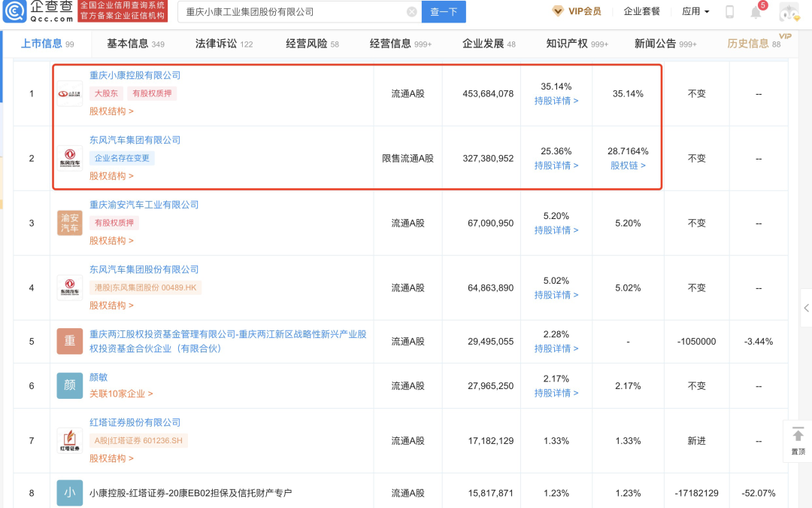The image size is (812, 508).
Task: Expand 关联10家企业 for 颜敏
Action: 121,394
